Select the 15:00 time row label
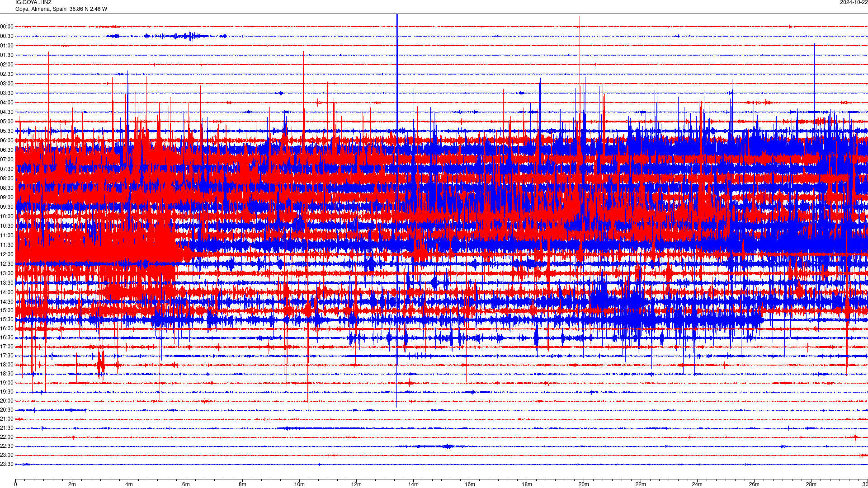The width and height of the screenshot is (868, 488). pyautogui.click(x=7, y=310)
